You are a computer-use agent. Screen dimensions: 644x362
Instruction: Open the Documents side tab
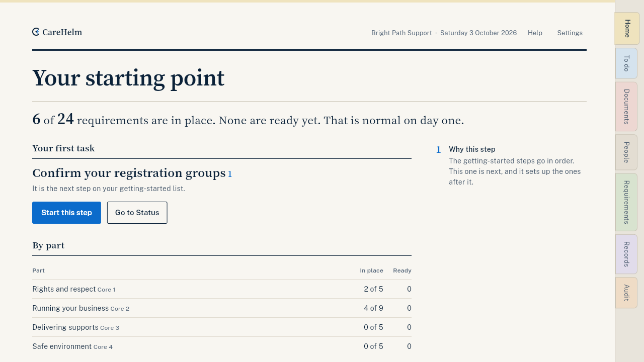tap(626, 107)
